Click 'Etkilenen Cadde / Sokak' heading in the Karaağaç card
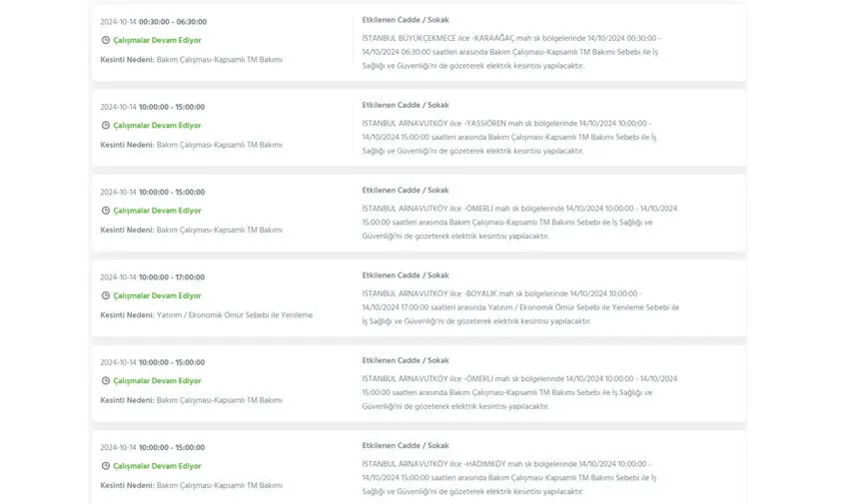This screenshot has width=859, height=504. (x=406, y=19)
